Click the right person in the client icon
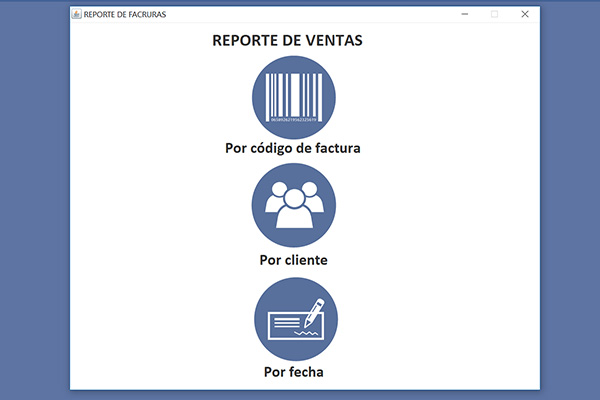This screenshot has height=400, width=600. tap(311, 200)
